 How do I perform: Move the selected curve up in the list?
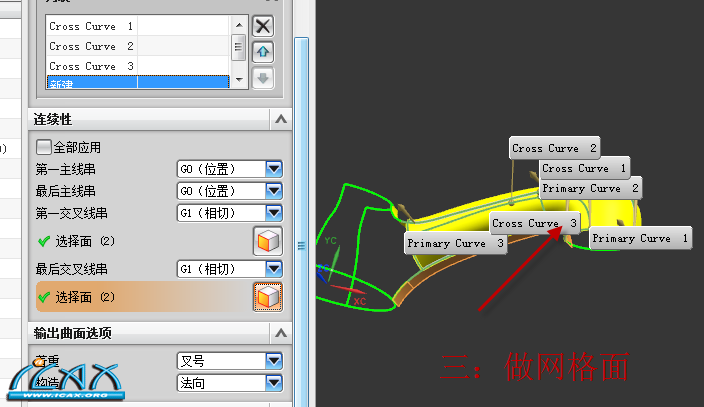(x=263, y=52)
